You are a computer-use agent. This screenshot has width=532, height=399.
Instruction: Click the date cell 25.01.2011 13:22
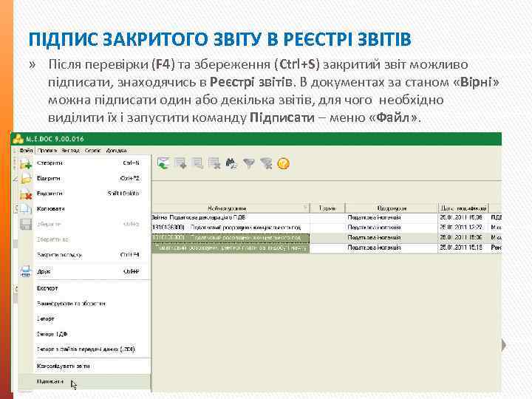461,228
